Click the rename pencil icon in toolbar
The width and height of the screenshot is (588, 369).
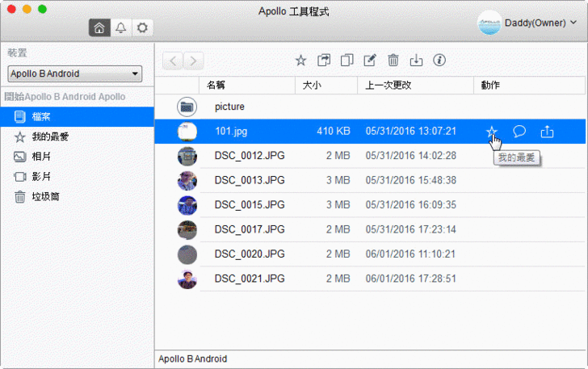[x=370, y=60]
